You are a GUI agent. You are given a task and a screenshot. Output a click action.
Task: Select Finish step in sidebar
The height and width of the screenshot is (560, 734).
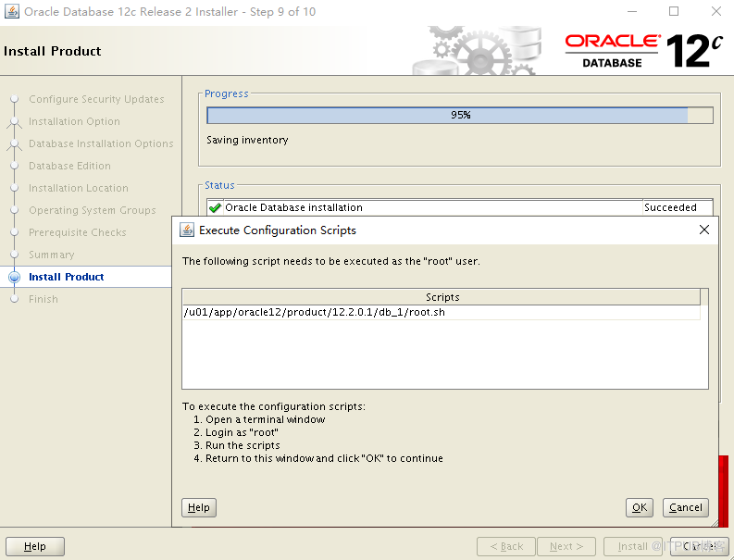(44, 299)
